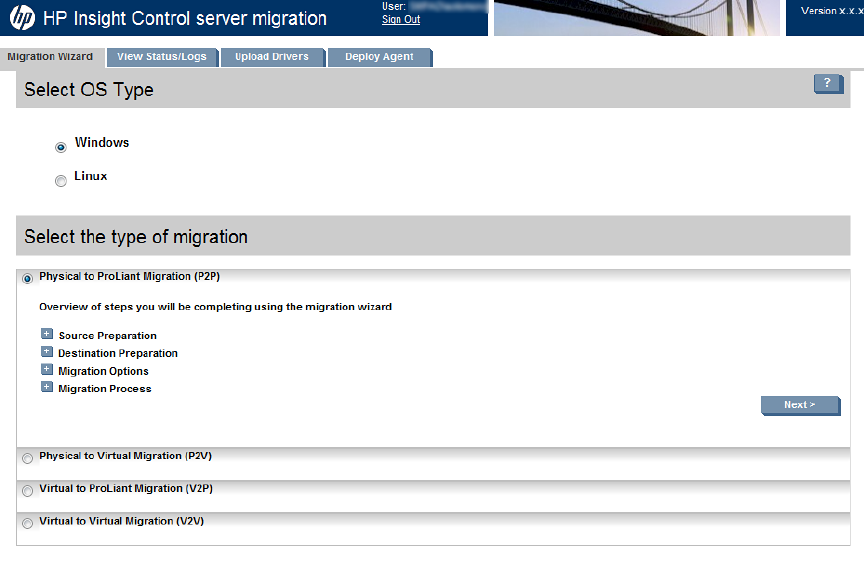Click the Source Preparation label
This screenshot has width=864, height=565.
107,336
